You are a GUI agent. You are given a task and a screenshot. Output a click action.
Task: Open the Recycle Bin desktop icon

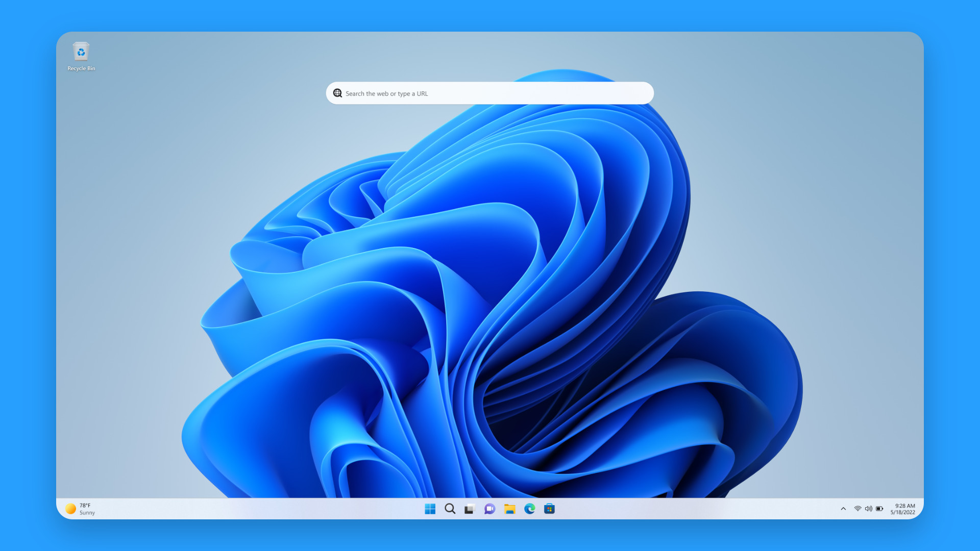pyautogui.click(x=81, y=56)
